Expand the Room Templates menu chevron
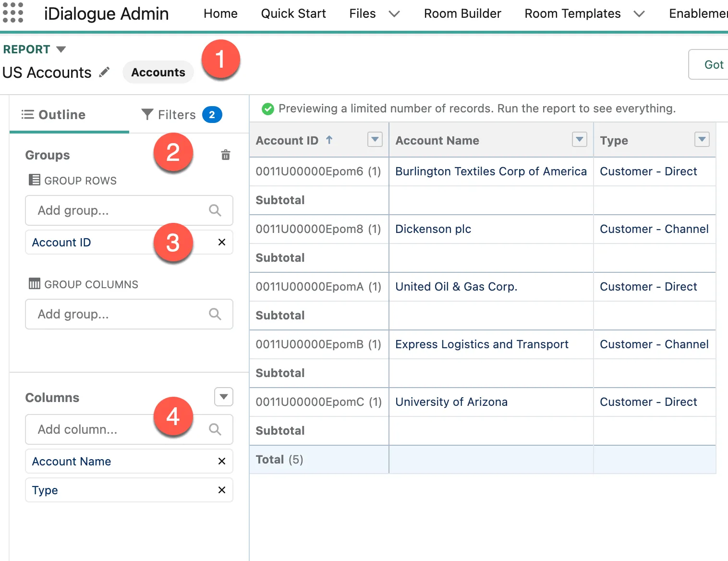This screenshot has height=561, width=728. point(639,14)
